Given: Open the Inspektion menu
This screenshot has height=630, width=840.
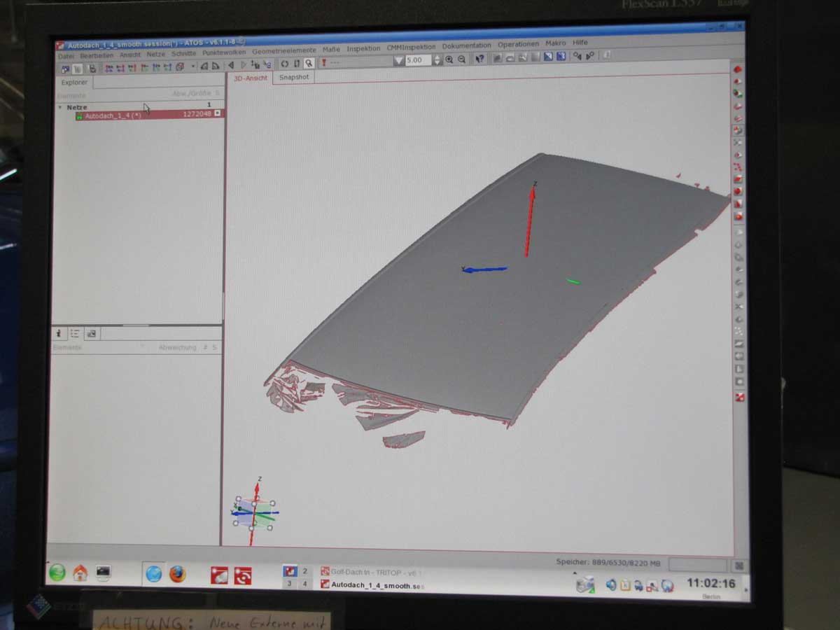Looking at the screenshot, I should (363, 48).
